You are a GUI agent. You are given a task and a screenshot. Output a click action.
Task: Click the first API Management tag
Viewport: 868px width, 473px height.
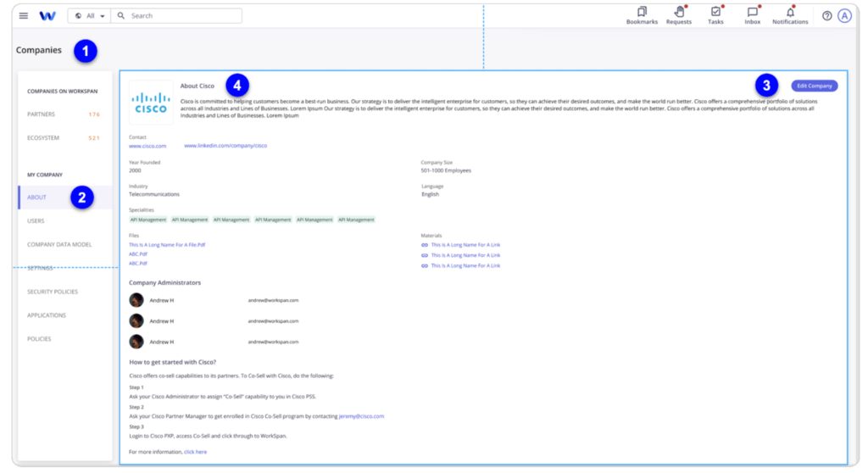tap(147, 220)
